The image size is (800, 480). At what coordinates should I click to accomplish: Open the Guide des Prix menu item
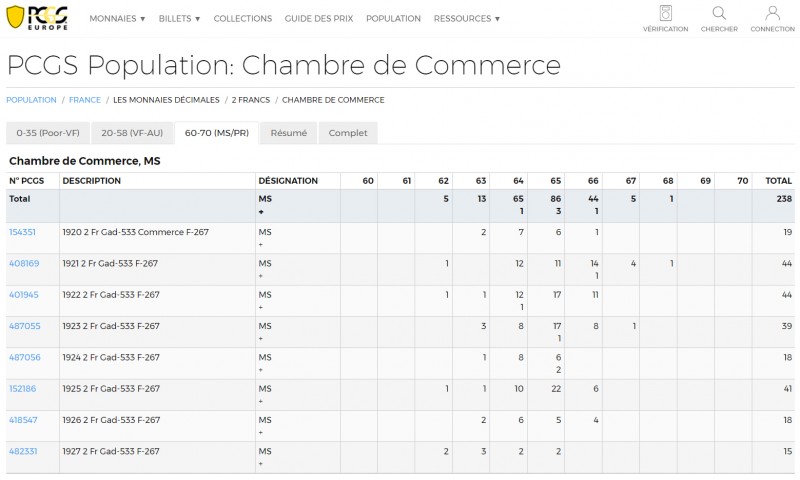tap(319, 18)
